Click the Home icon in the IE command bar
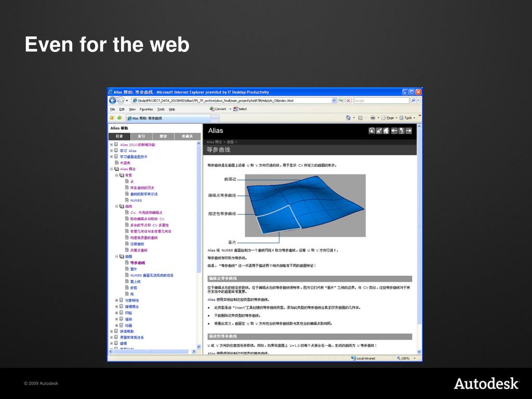 click(x=348, y=118)
